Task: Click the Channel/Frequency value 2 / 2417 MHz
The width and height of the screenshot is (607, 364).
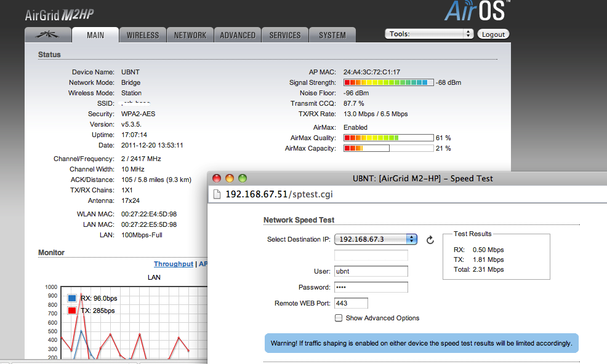Action: pos(141,159)
